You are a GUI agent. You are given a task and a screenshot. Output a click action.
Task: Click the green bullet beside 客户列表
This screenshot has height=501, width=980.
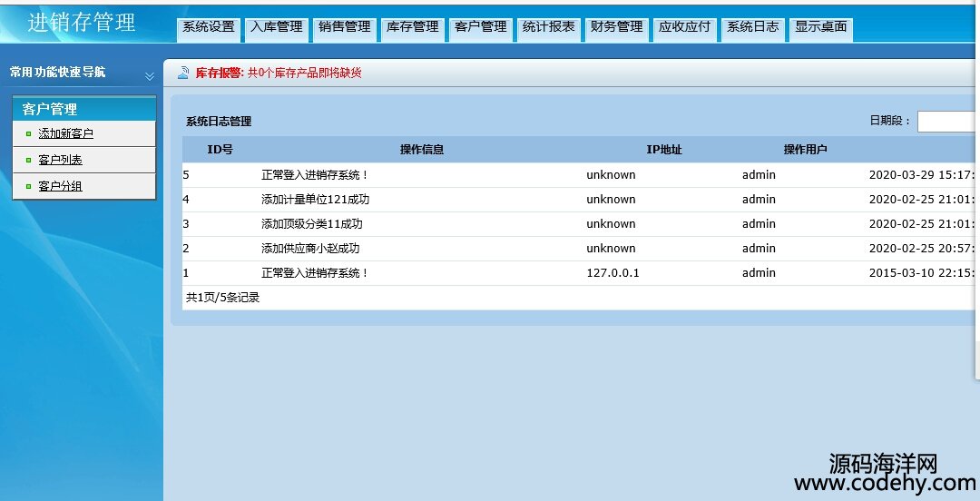click(29, 160)
